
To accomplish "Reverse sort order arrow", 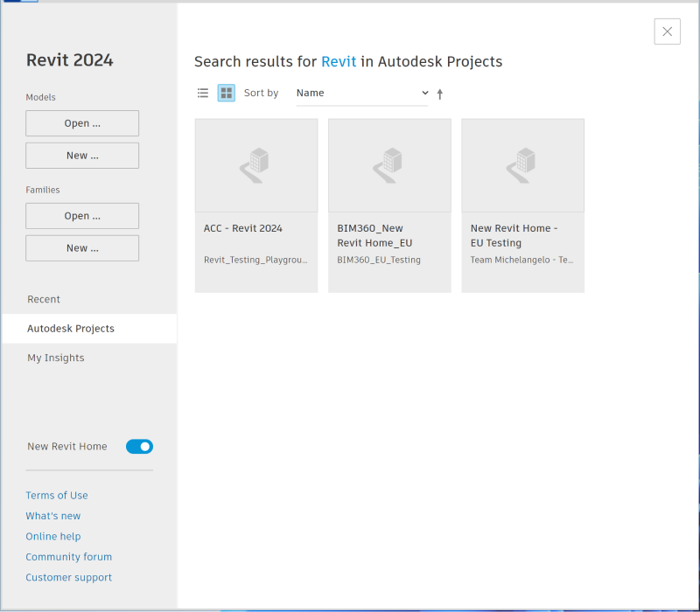I will pyautogui.click(x=440, y=94).
